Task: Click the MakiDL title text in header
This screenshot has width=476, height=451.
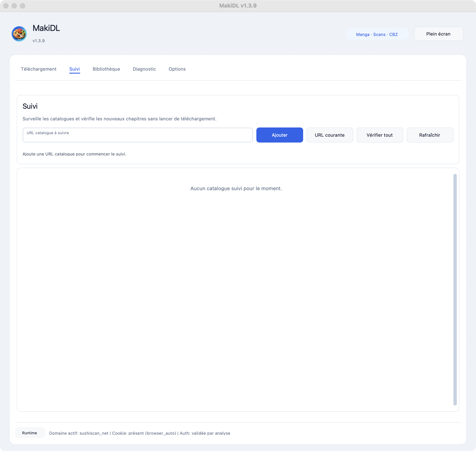Action: pos(46,28)
